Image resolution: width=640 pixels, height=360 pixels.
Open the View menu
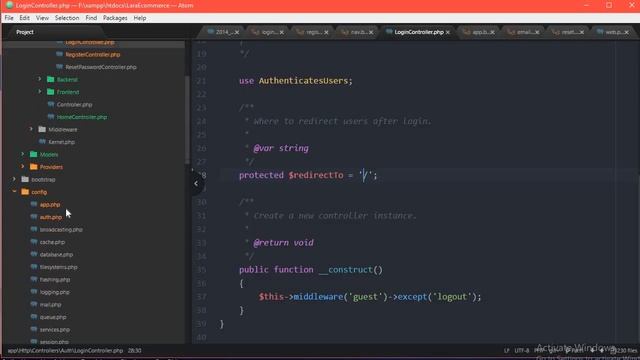coord(42,18)
